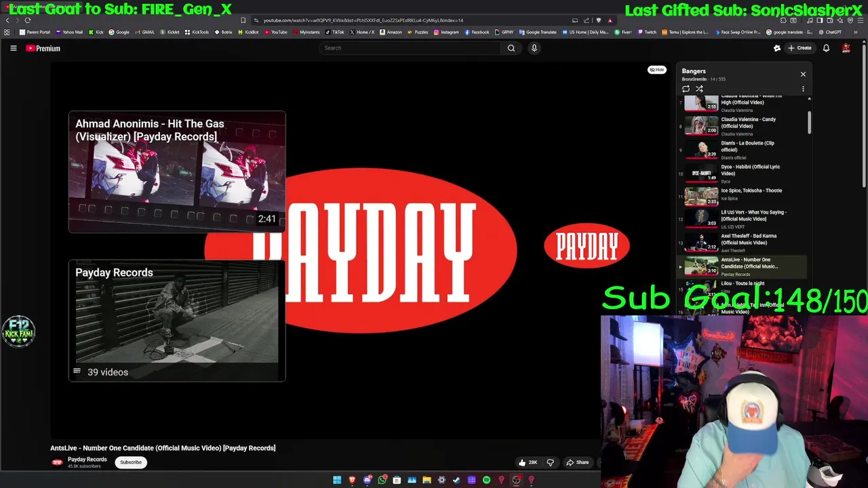Image resolution: width=868 pixels, height=488 pixels.
Task: Open Microsoft Store from taskbar
Action: 397,480
